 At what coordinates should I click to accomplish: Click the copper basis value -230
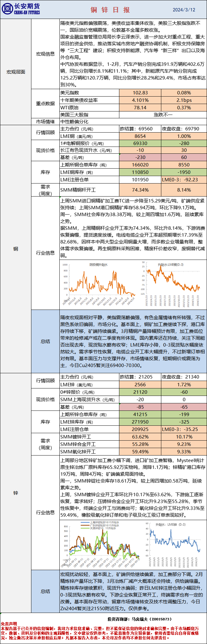[140, 157]
